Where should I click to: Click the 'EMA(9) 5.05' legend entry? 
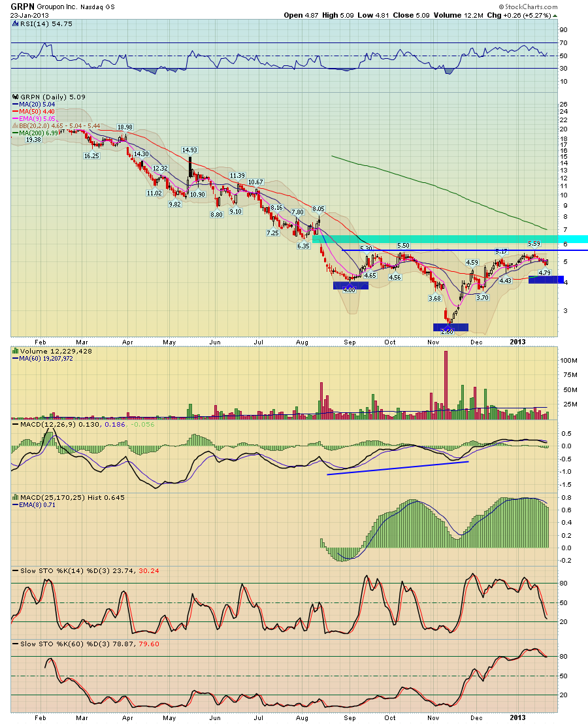(x=37, y=119)
